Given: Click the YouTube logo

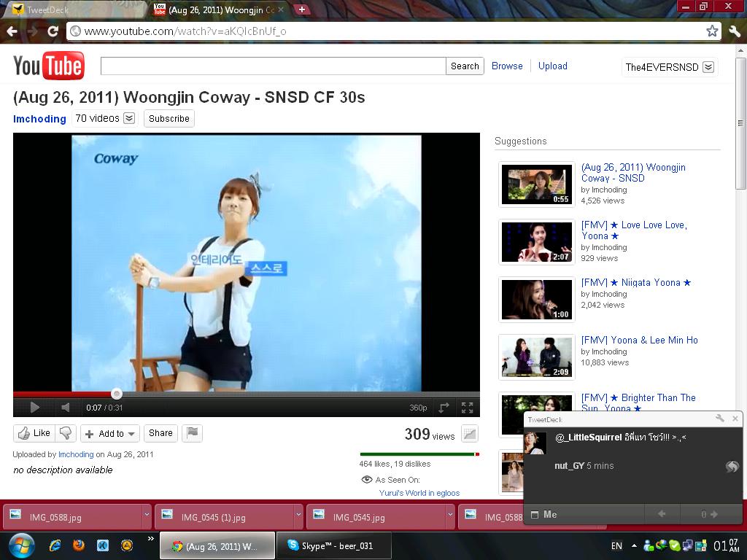Looking at the screenshot, I should point(49,66).
